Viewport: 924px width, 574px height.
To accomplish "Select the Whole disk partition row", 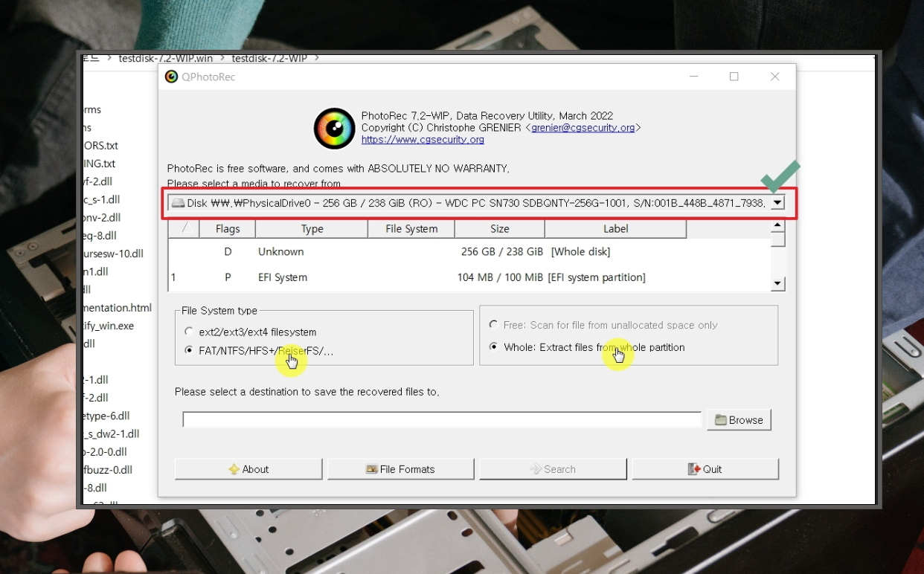I will [469, 252].
